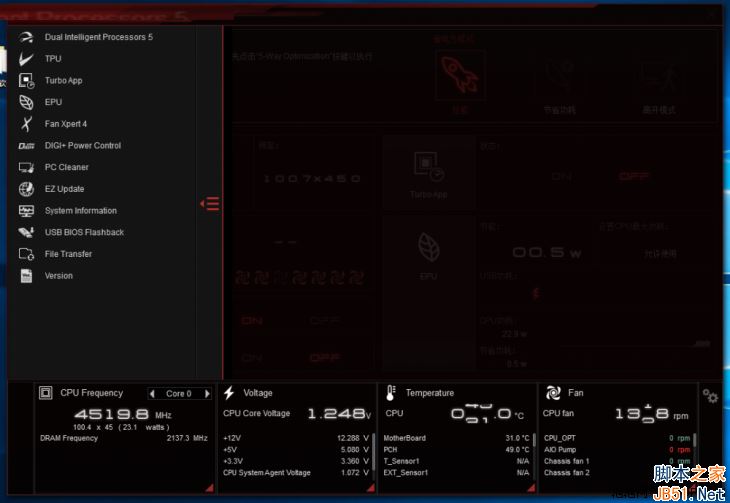Viewport: 730px width, 503px height.
Task: Click the Fan spinner icon
Action: point(553,393)
